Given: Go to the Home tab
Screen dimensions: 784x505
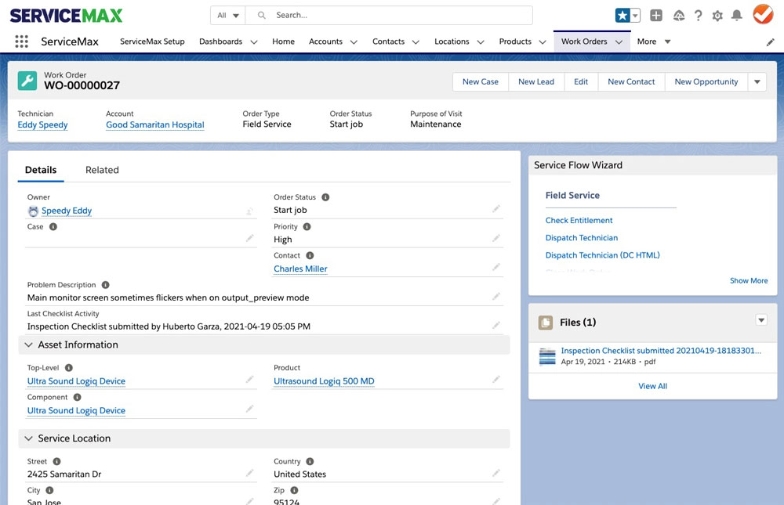Looking at the screenshot, I should (x=283, y=42).
